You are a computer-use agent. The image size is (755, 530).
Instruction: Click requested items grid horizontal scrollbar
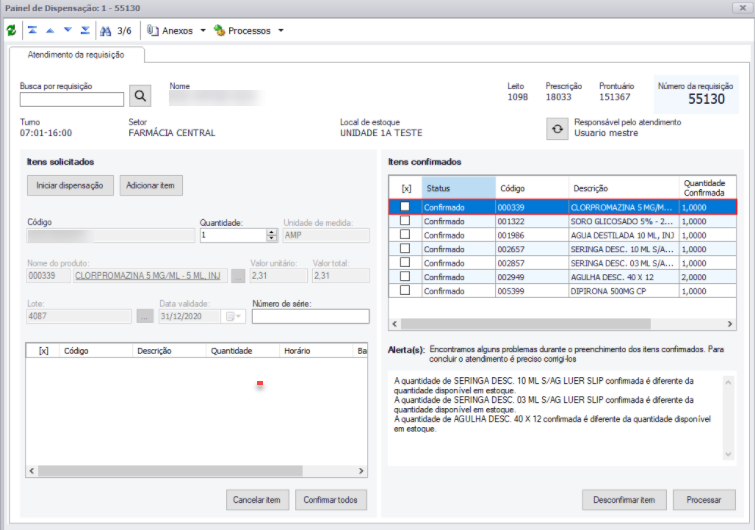[170, 471]
